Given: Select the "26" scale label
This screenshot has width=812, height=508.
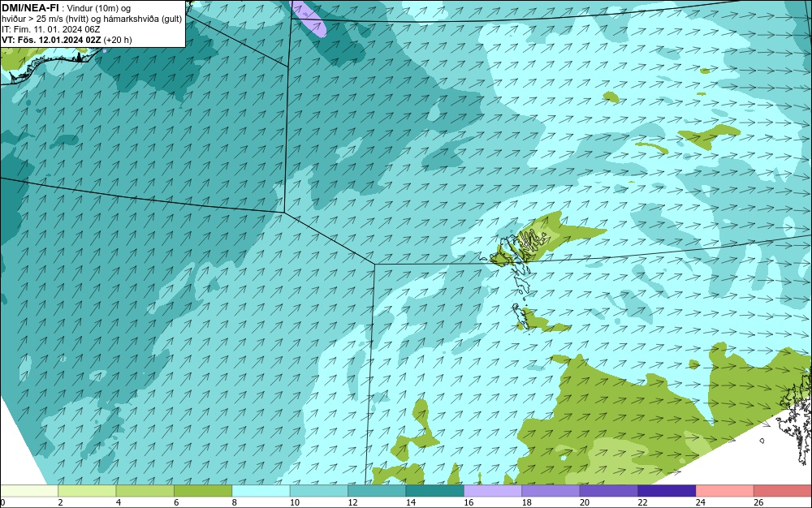Looking at the screenshot, I should [x=758, y=502].
